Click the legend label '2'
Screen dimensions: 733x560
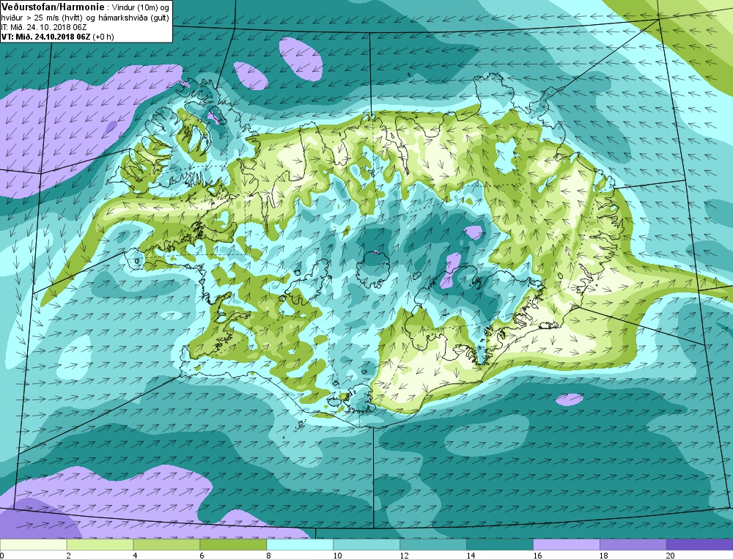pyautogui.click(x=69, y=556)
